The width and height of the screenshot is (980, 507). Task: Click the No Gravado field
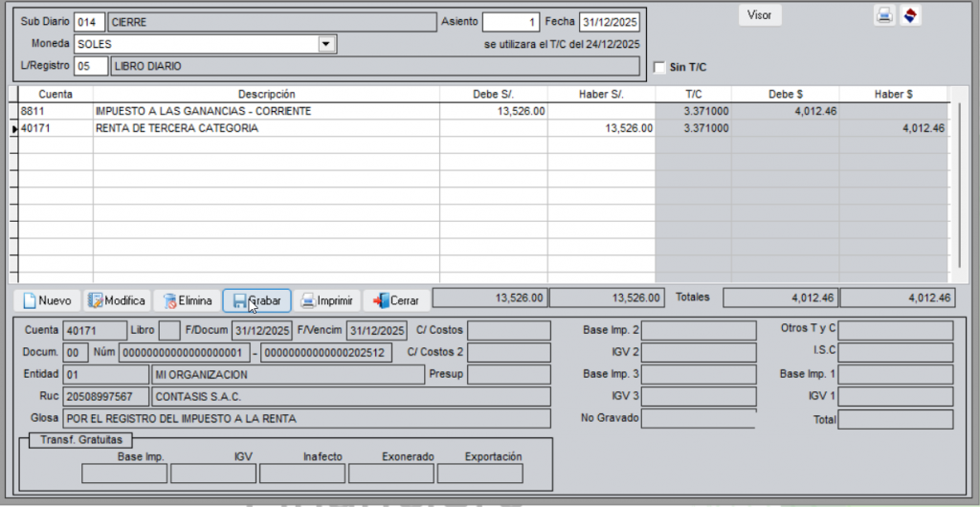pos(699,418)
